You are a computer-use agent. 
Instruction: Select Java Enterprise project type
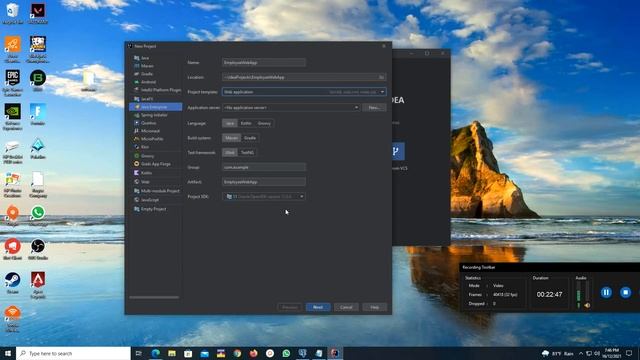tap(156, 107)
